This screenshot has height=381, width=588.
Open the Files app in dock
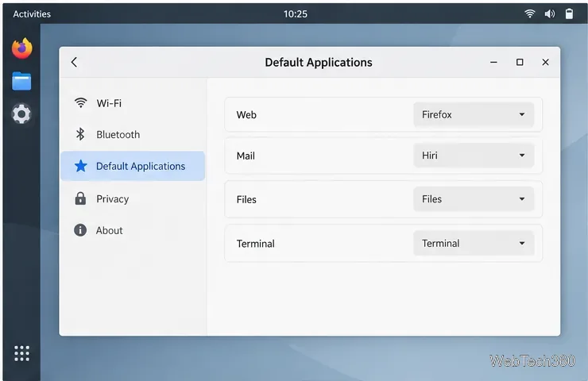coord(21,81)
